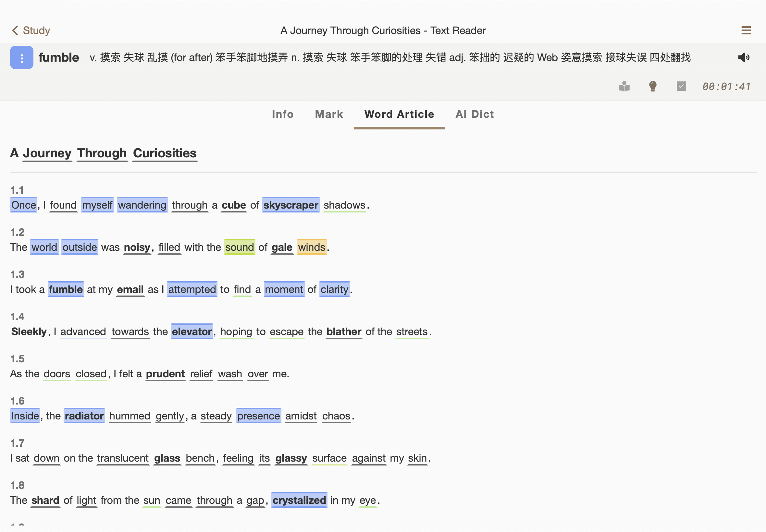Click the word Journey in the title
766x532 pixels.
click(47, 153)
